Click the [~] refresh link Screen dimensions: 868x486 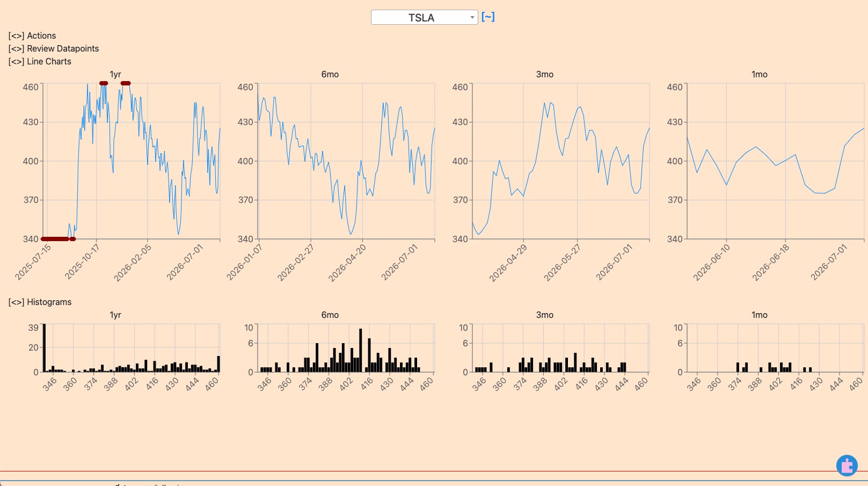point(488,17)
